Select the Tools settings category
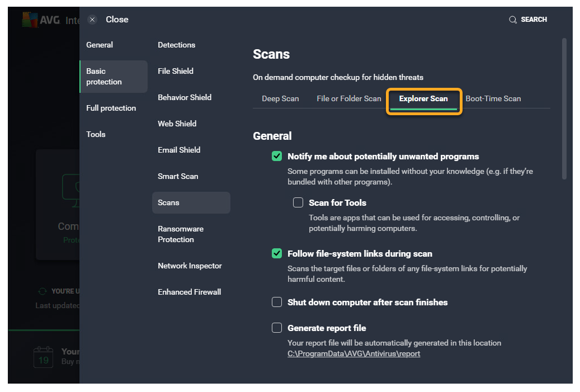 pyautogui.click(x=96, y=134)
